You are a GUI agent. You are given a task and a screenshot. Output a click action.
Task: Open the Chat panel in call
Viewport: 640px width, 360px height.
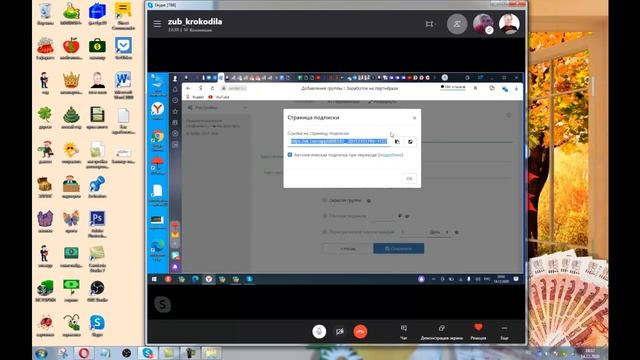tap(404, 332)
